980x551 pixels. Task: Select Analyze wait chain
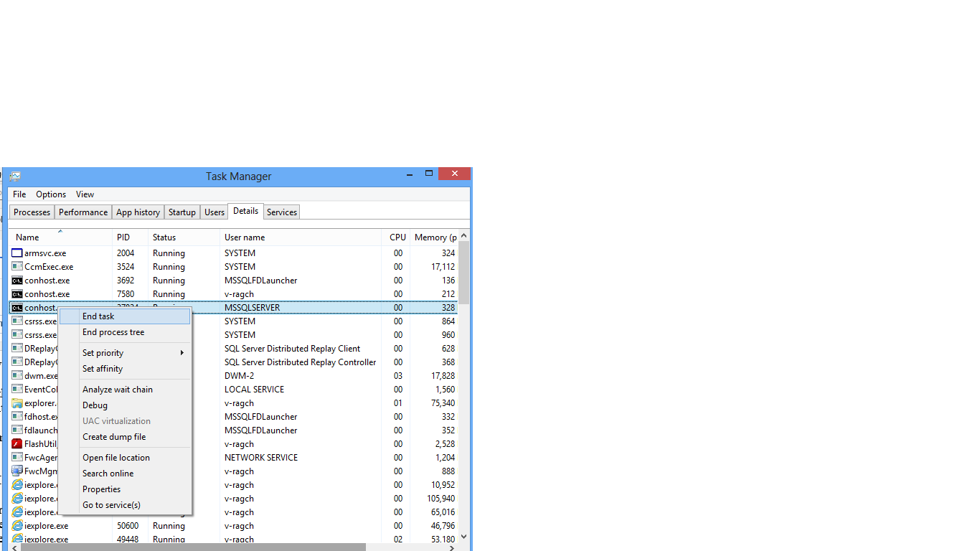125,390
